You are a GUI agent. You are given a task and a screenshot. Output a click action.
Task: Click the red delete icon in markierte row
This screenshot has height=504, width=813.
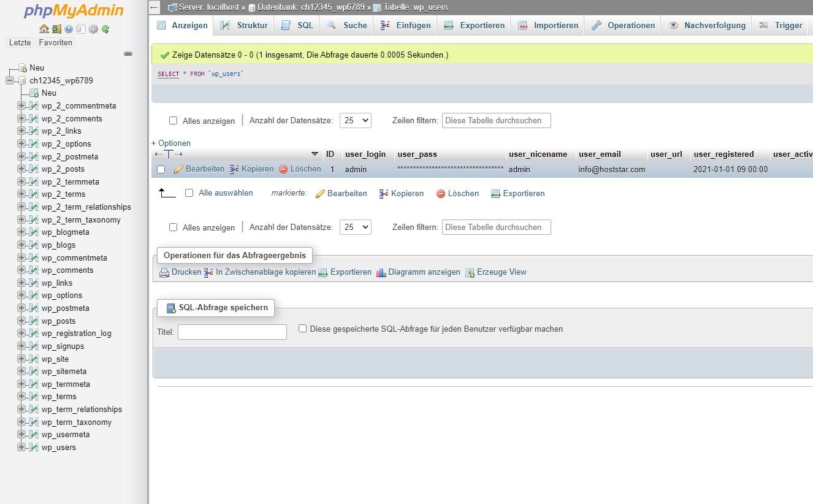click(x=441, y=194)
